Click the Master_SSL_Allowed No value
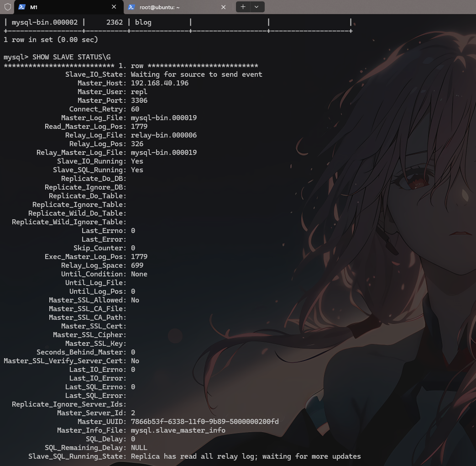 pyautogui.click(x=135, y=300)
